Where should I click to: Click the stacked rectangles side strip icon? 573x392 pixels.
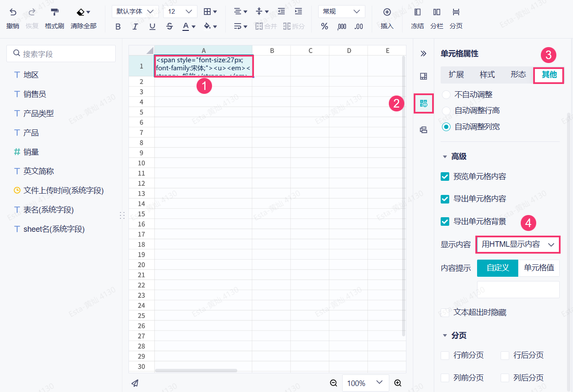[424, 130]
